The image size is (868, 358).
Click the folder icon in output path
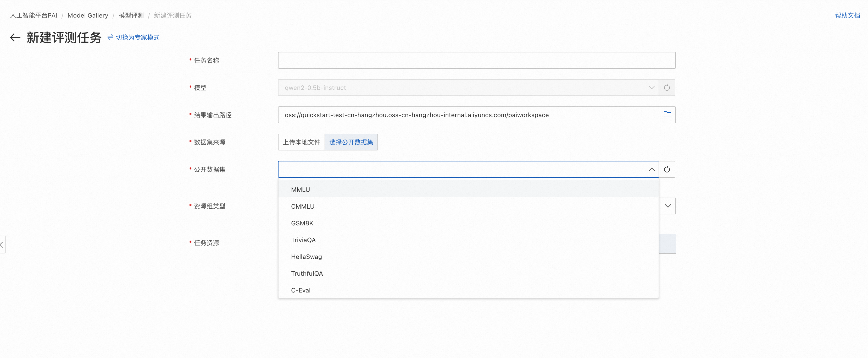pos(667,115)
